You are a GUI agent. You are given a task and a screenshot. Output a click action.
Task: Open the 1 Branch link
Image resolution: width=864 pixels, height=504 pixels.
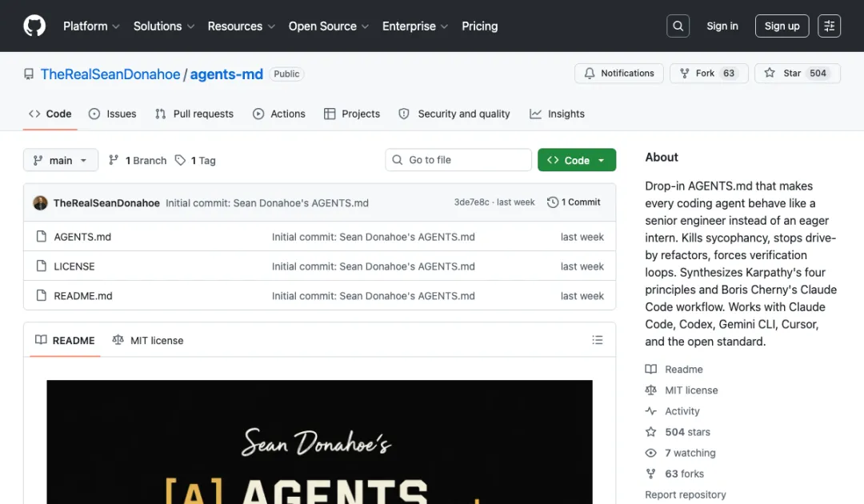tap(138, 160)
